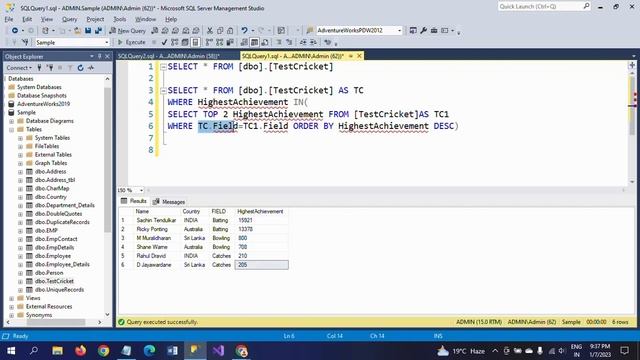The image size is (640, 360).
Task: Open the SSMS app on the taskbar
Action: [195, 351]
